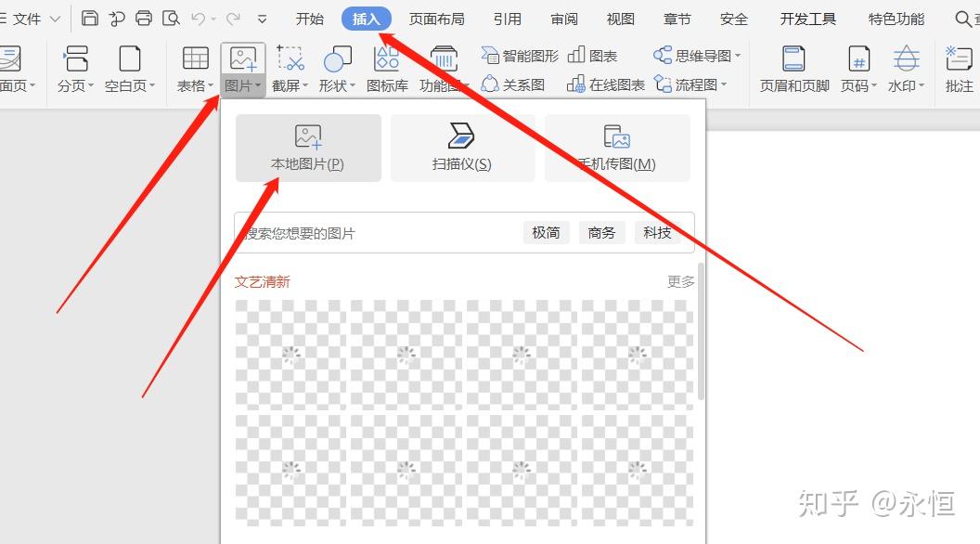
Task: Click the Save icon in quick access toolbar
Action: pyautogui.click(x=89, y=19)
